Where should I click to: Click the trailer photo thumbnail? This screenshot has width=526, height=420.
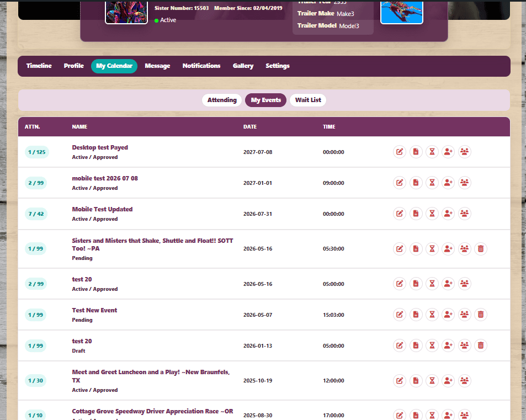coord(402,12)
